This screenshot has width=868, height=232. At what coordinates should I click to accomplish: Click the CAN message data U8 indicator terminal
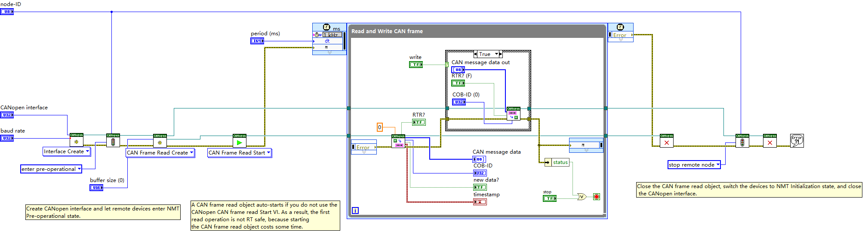click(x=480, y=159)
